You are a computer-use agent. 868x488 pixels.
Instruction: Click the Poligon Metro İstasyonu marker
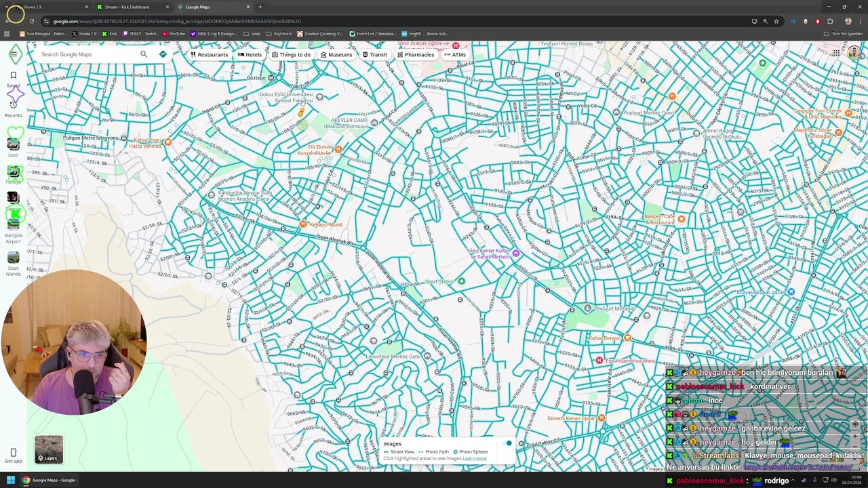pos(123,138)
